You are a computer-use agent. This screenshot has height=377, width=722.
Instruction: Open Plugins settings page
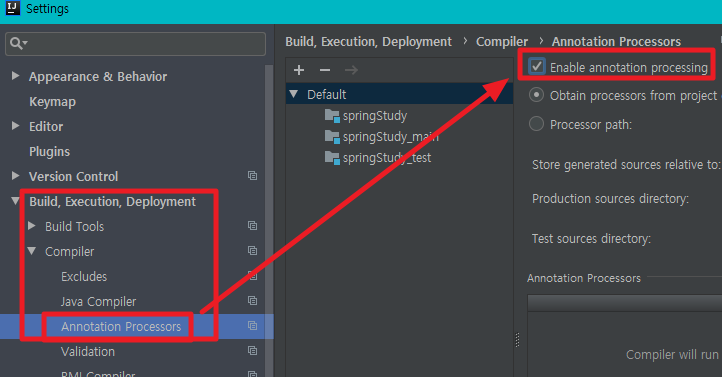pyautogui.click(x=49, y=151)
